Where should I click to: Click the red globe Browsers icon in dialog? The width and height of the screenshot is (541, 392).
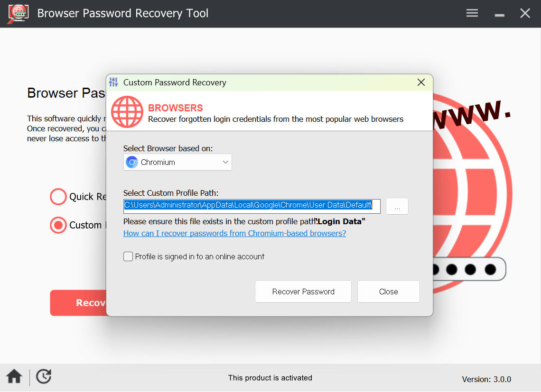click(x=127, y=112)
